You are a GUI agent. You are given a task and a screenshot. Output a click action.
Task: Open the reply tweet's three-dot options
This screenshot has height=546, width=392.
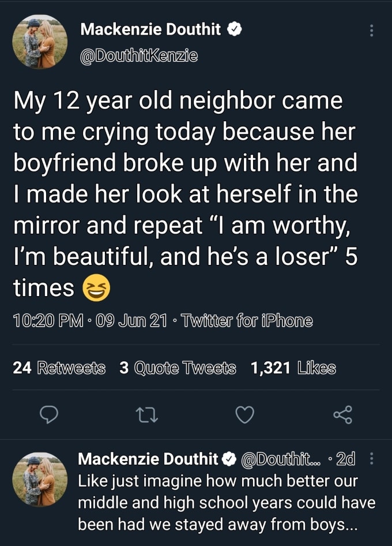371,459
